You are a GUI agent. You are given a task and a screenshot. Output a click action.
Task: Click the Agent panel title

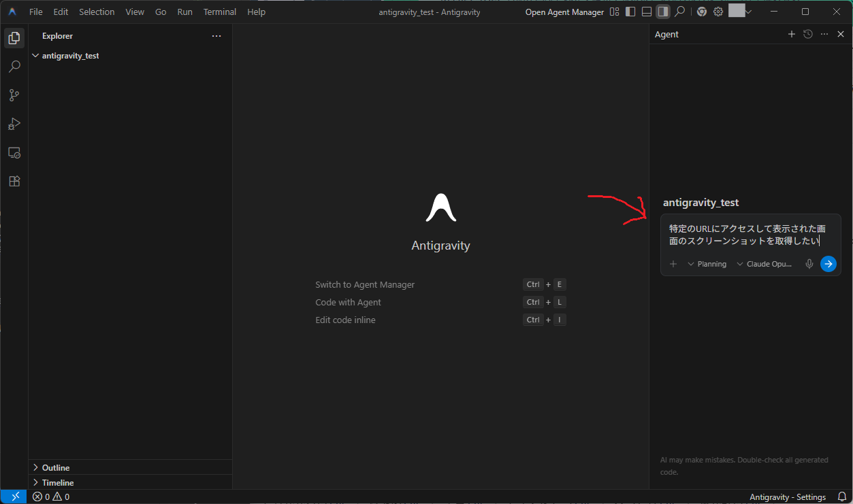point(666,34)
